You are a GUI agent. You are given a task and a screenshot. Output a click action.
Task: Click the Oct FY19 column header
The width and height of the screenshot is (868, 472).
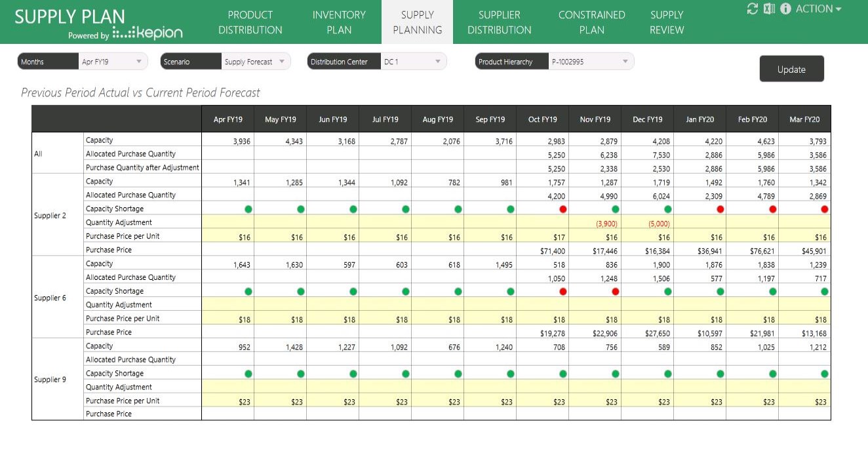tap(542, 119)
